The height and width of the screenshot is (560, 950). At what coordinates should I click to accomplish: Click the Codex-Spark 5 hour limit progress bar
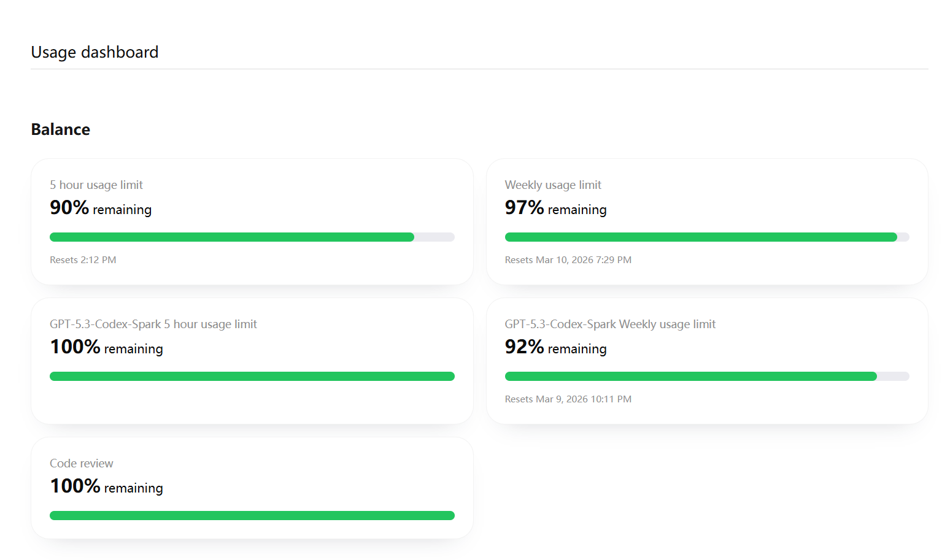[252, 377]
